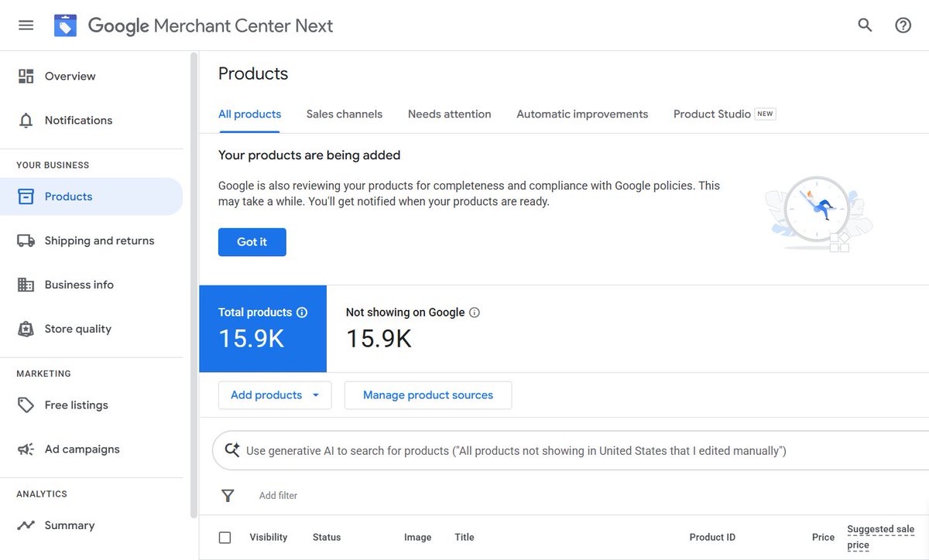
Task: Click the Image column header
Action: 418,538
